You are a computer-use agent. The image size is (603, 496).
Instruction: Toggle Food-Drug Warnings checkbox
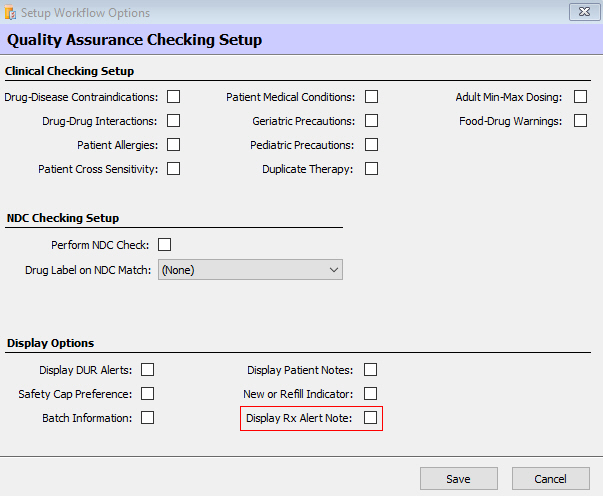click(x=580, y=121)
